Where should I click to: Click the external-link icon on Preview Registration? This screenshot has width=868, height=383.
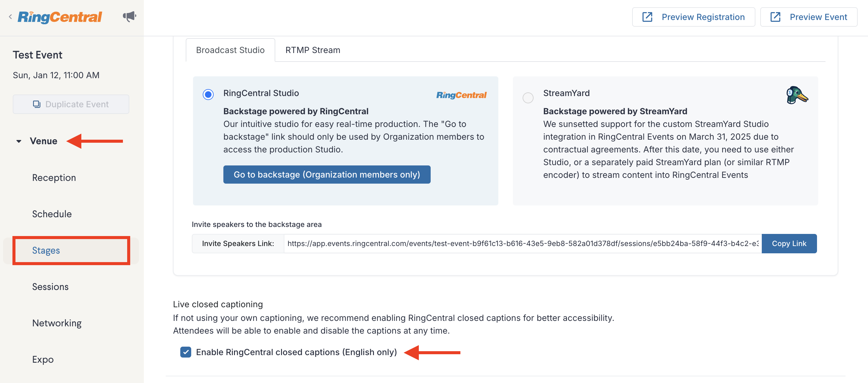647,17
